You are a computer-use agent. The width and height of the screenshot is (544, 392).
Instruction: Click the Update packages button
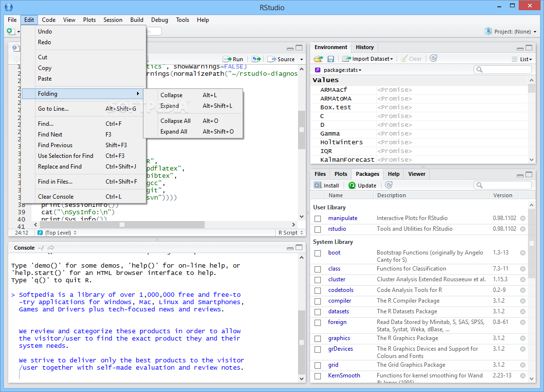pos(362,186)
